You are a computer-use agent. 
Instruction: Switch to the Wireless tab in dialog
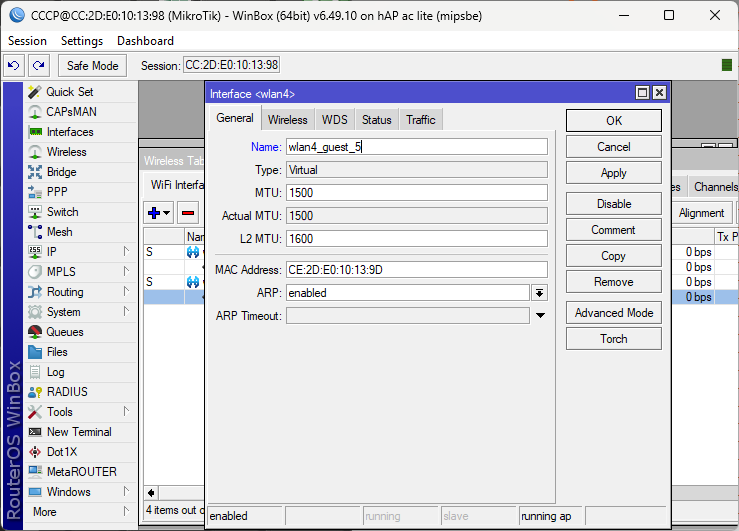(287, 120)
